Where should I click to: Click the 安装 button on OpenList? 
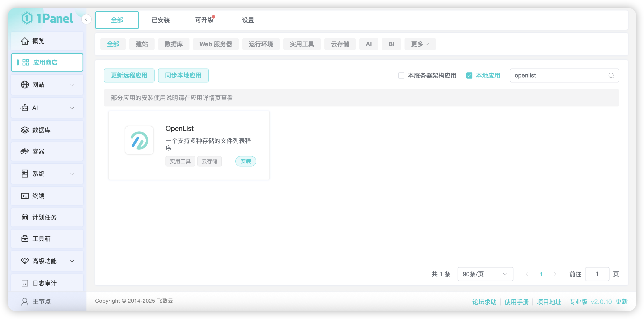(246, 161)
